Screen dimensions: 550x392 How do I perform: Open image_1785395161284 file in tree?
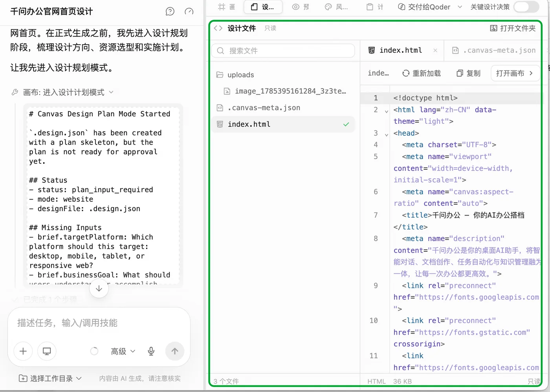[283, 91]
